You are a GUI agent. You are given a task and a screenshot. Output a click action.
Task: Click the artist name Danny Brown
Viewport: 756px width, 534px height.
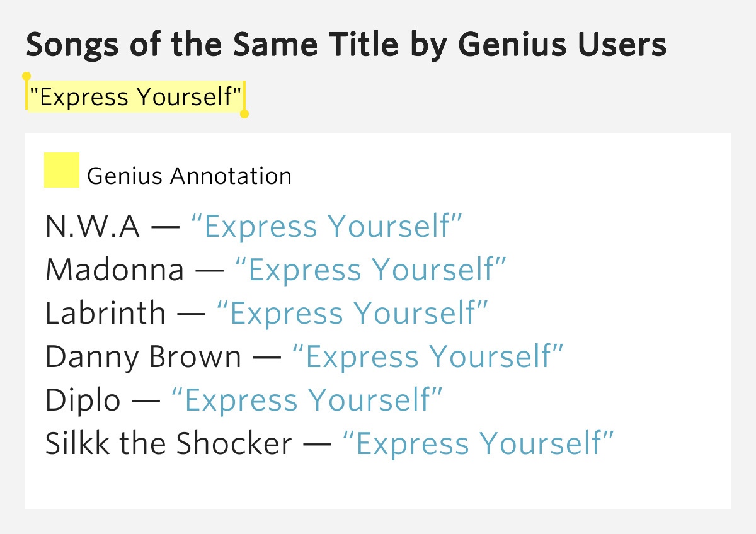click(x=143, y=357)
